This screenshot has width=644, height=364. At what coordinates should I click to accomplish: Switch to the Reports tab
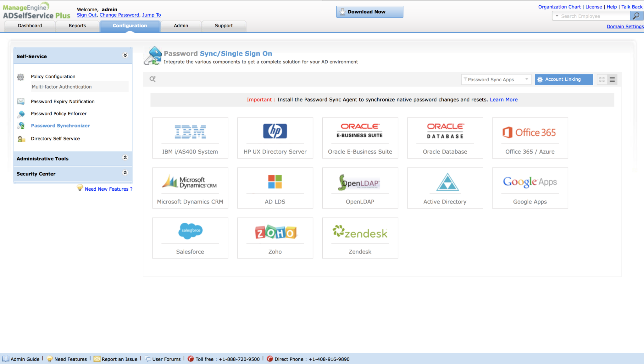77,26
